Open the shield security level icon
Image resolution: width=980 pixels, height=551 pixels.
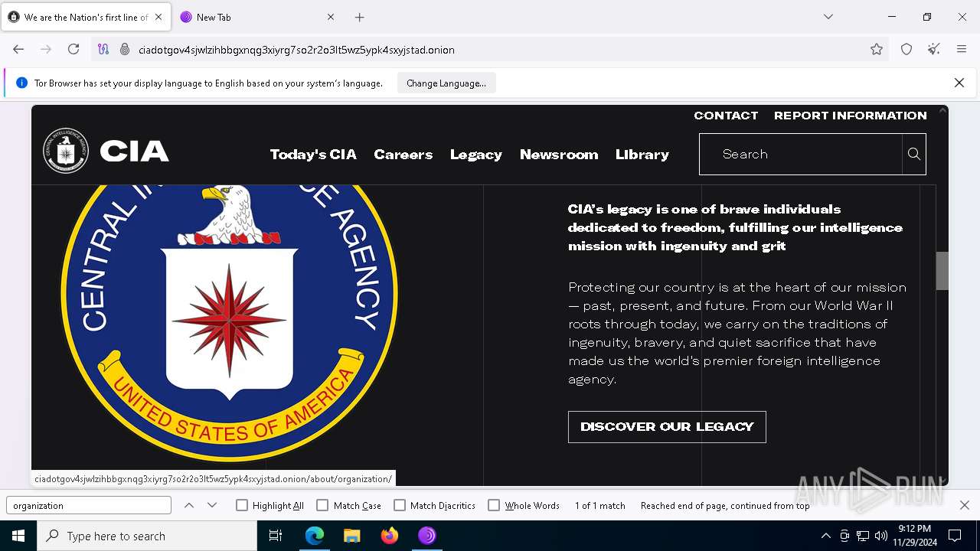(x=906, y=49)
